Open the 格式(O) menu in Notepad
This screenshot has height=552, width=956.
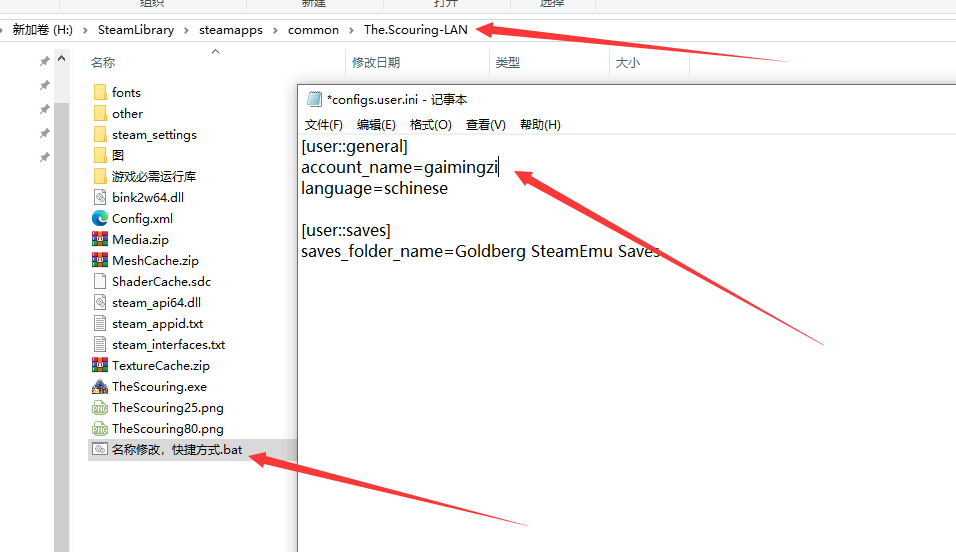coord(430,125)
